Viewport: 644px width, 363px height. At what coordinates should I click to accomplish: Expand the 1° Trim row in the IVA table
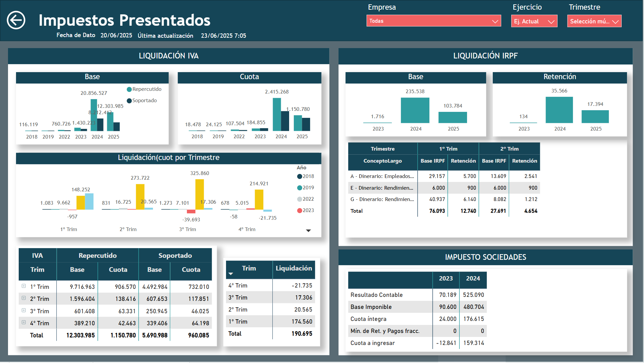coord(23,287)
